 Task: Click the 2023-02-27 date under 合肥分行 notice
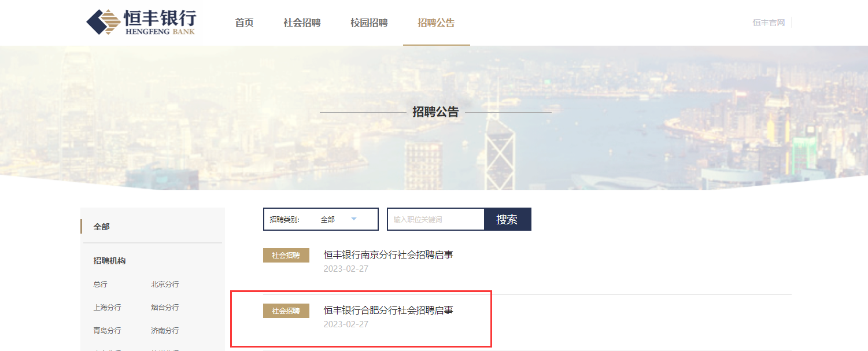click(346, 324)
